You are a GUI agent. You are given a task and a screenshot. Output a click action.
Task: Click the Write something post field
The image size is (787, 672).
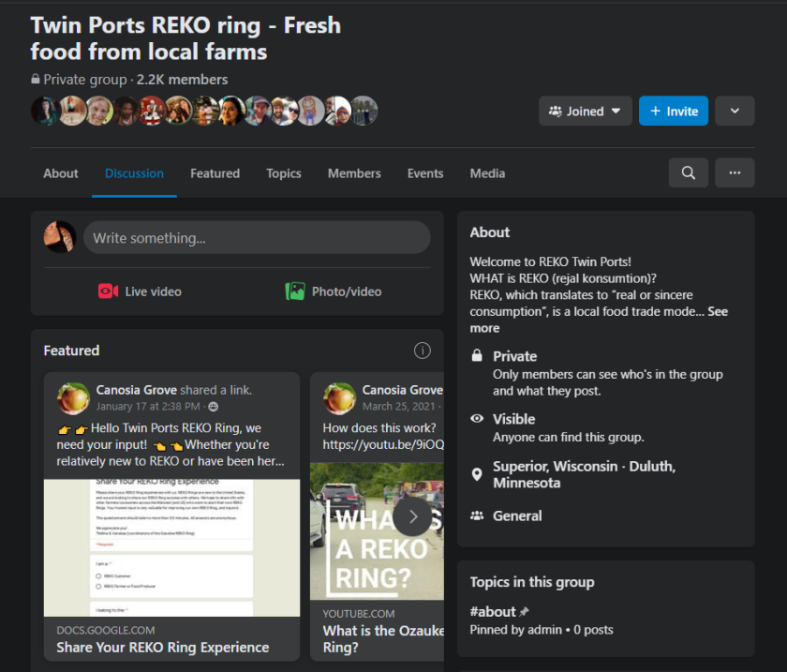click(257, 237)
